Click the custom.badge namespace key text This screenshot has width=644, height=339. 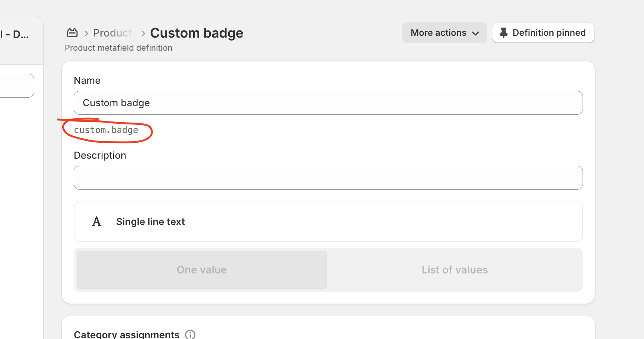tap(106, 130)
